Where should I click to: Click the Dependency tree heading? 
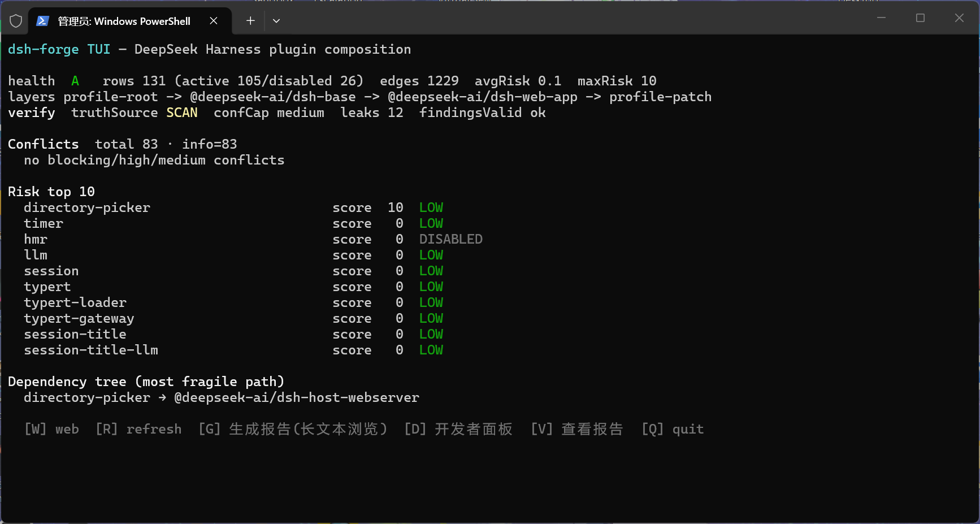[x=146, y=382]
